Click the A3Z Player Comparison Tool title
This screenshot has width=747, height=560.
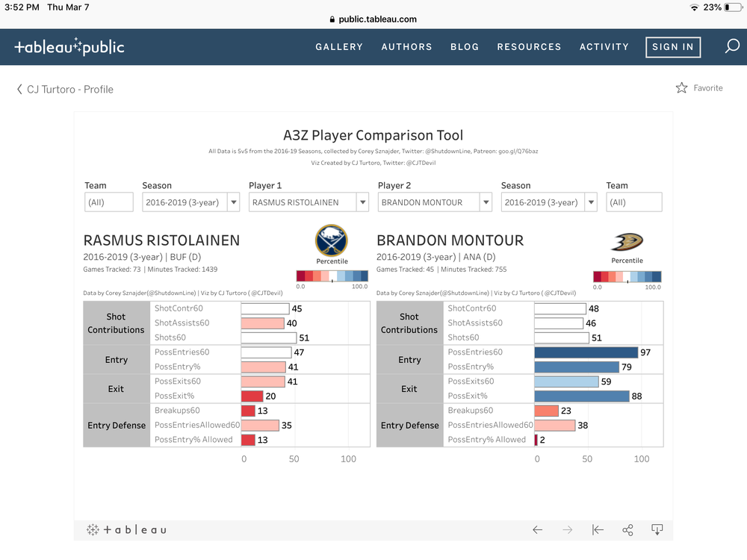coord(373,135)
